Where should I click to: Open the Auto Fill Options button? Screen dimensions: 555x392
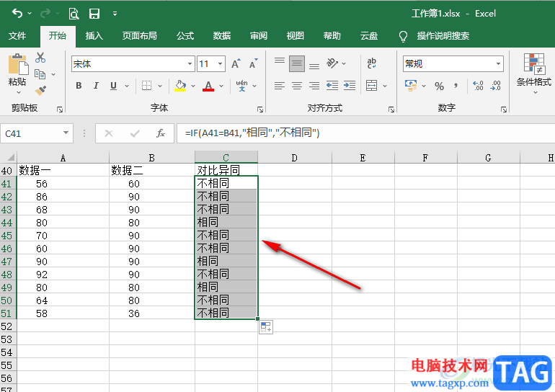coord(266,327)
